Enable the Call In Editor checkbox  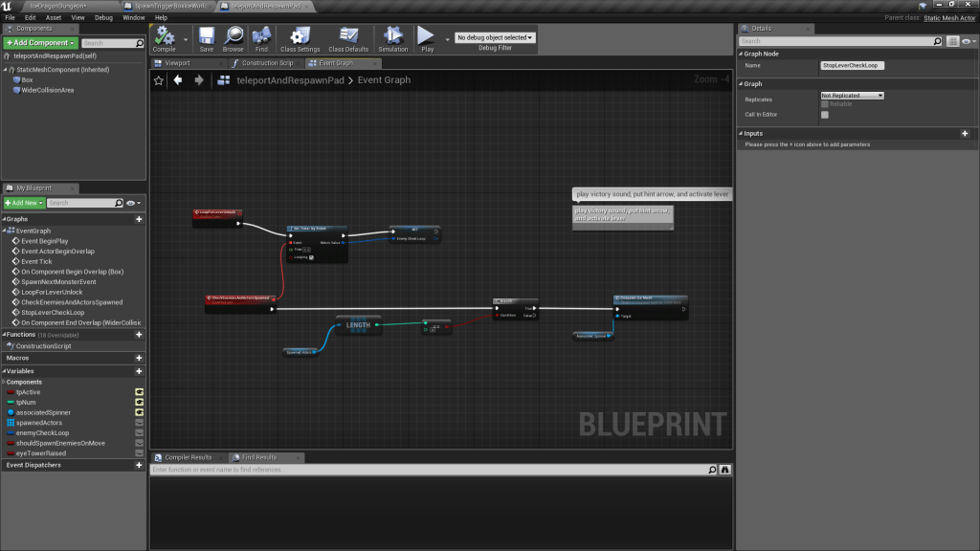click(x=825, y=115)
